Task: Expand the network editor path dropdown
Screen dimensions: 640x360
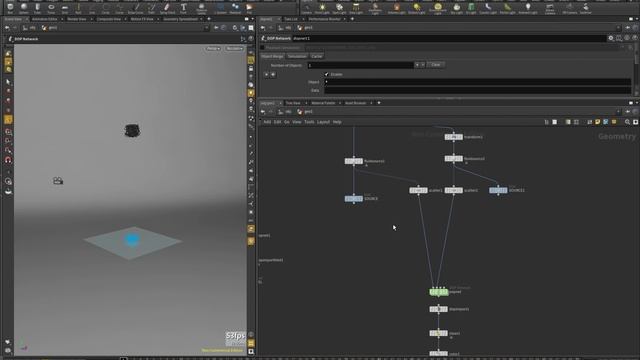Action: click(x=619, y=111)
